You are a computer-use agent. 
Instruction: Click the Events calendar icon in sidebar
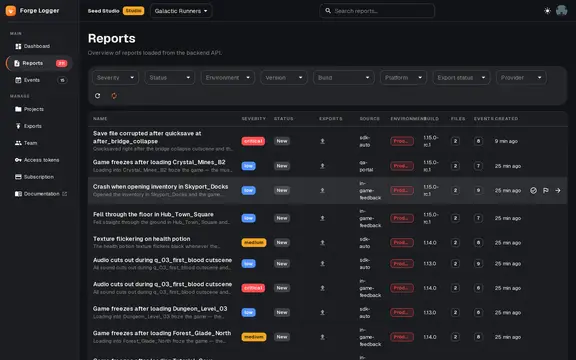(18, 80)
